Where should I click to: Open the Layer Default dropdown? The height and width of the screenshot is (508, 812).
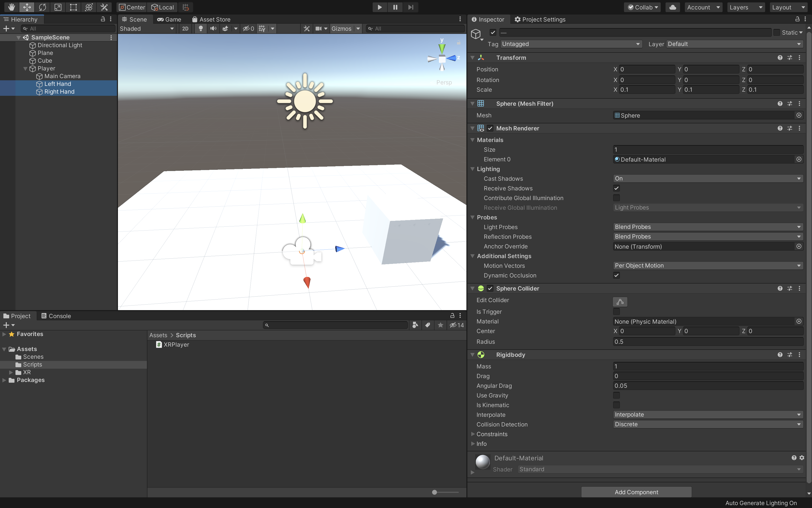tap(735, 44)
